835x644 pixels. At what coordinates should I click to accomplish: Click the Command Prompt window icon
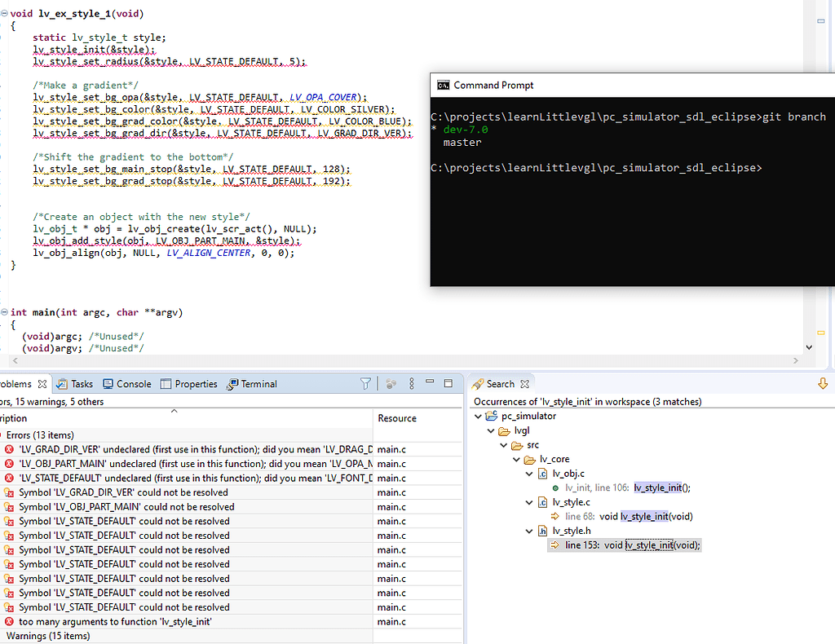443,85
